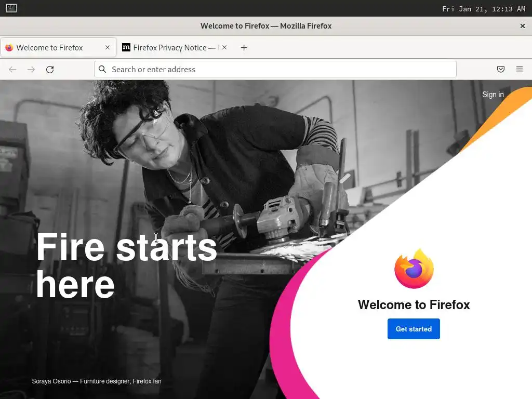Click the Fire starts here headline
Viewport: 532px width, 399px height.
(126, 265)
